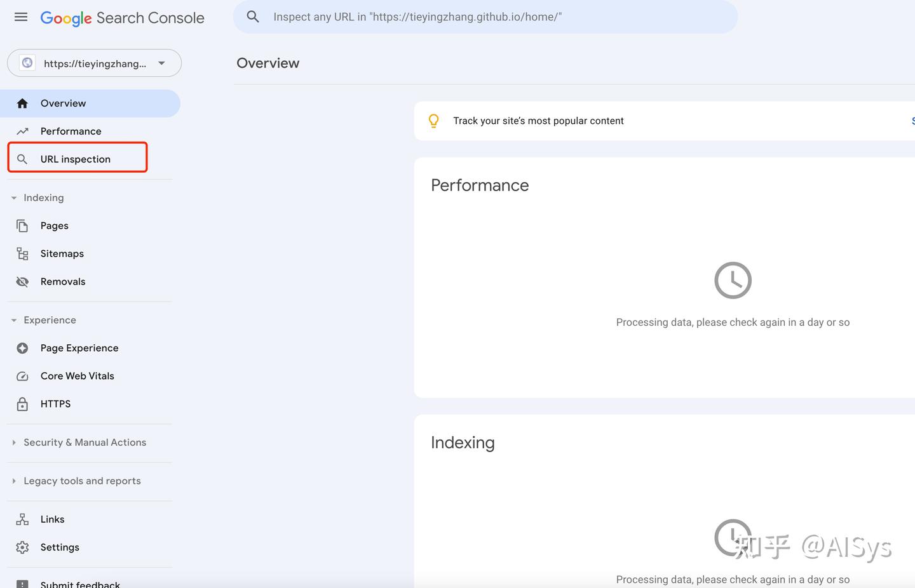Click the Core Web Vitals gauge icon

click(22, 376)
